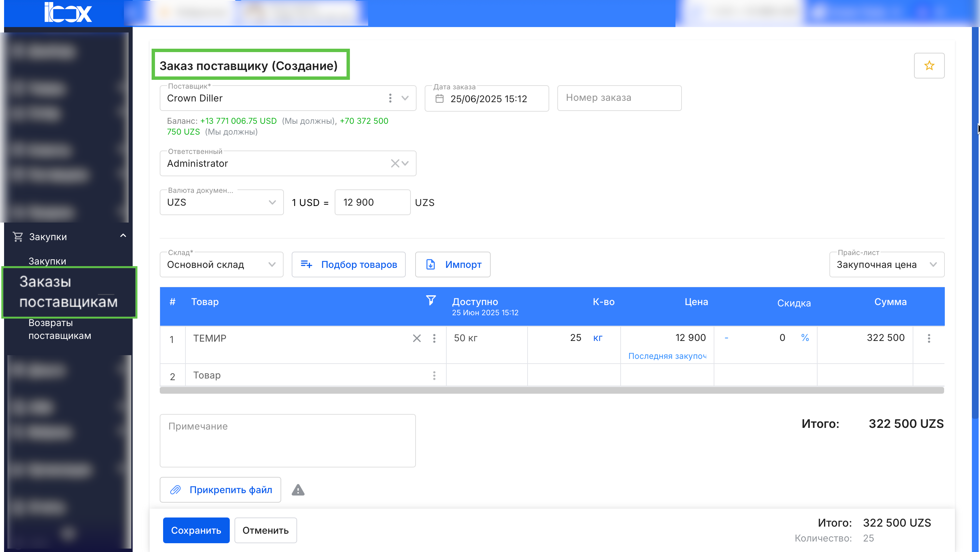Open Возвраты поставщикам menu item
This screenshot has height=552, width=980.
point(60,329)
